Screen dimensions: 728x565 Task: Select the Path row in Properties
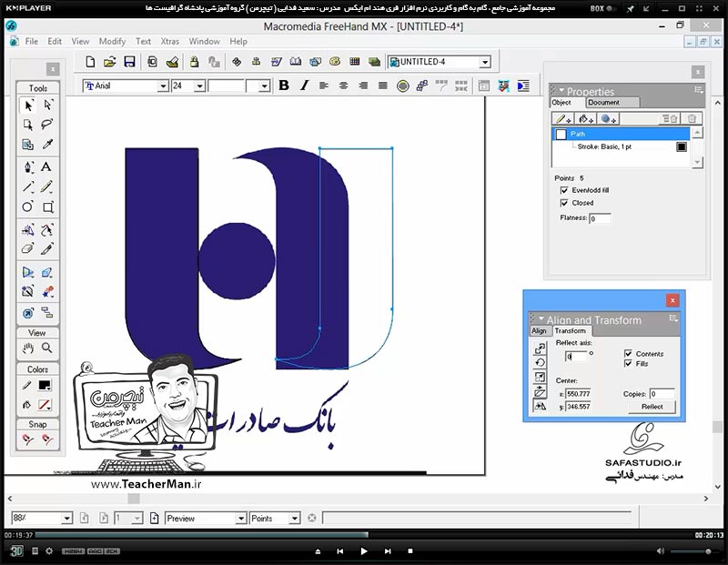621,134
